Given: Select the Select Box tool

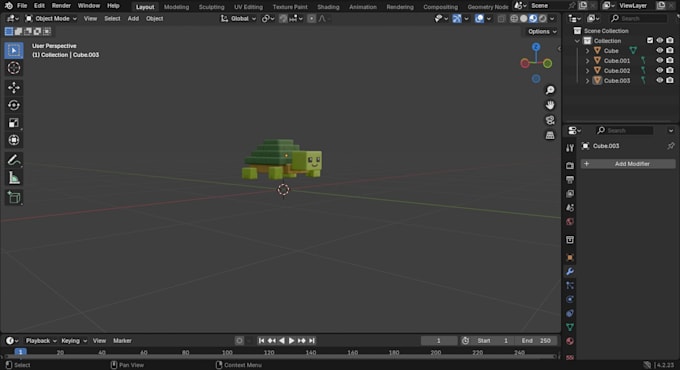Looking at the screenshot, I should (x=14, y=50).
